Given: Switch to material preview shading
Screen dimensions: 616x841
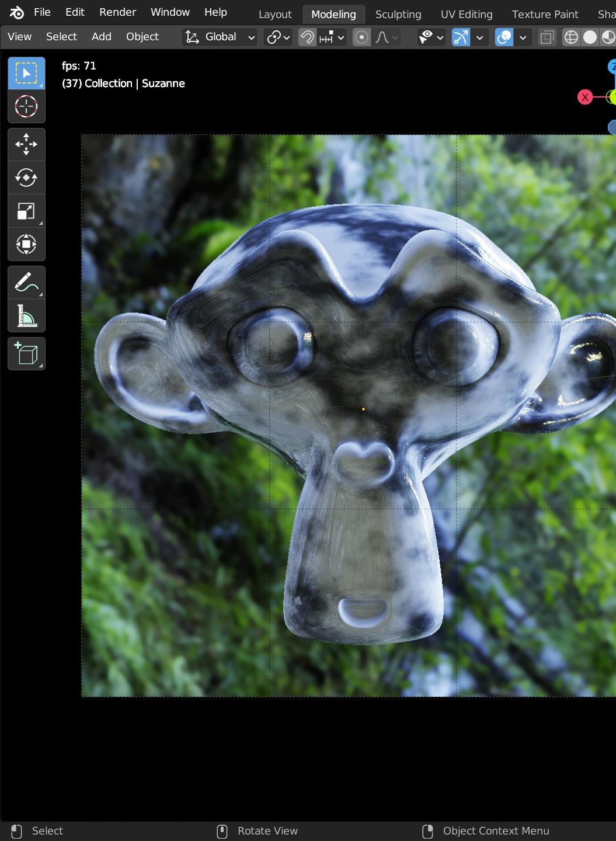Looking at the screenshot, I should 608,37.
